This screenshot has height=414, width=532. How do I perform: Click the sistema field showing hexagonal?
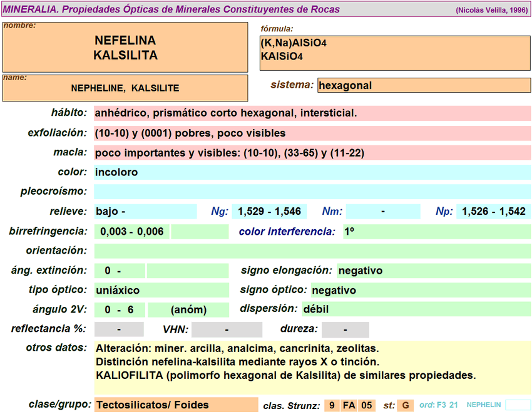point(424,86)
